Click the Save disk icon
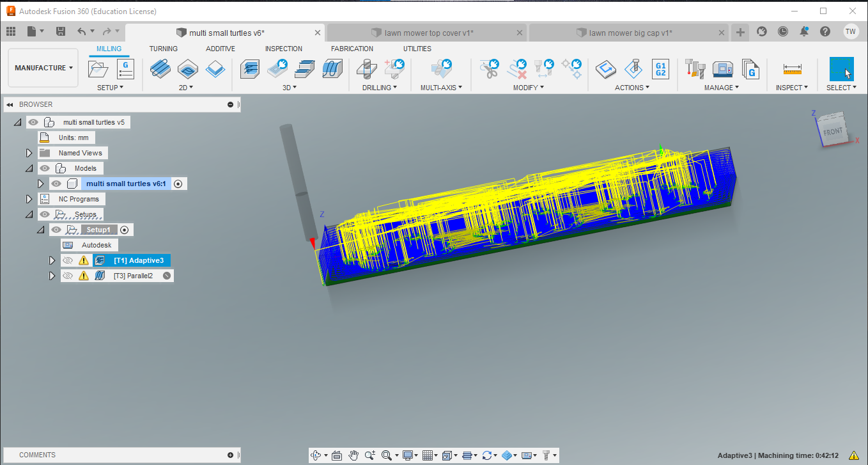 [x=61, y=31]
